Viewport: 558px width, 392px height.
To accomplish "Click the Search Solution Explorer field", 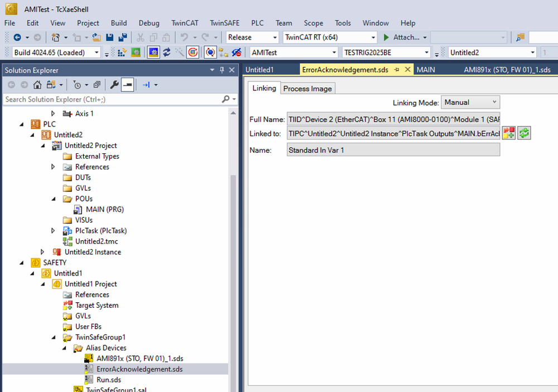I will (x=112, y=99).
